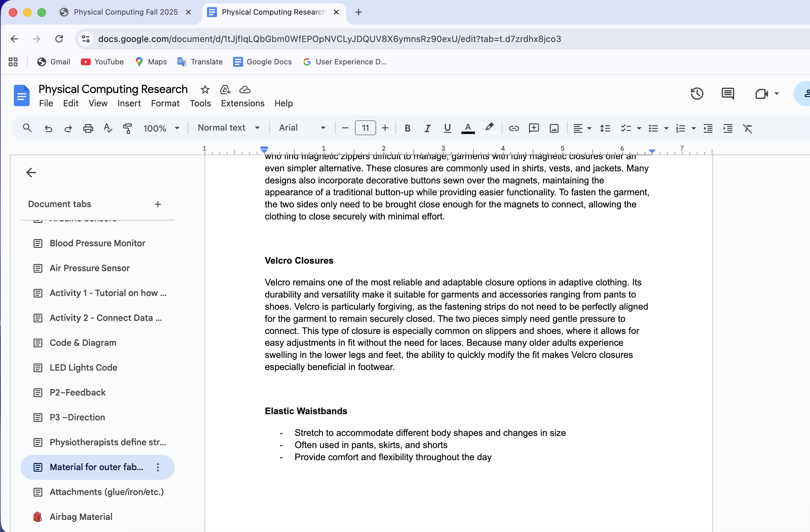Star the Physical Computing Research document
This screenshot has height=532, width=810.
(x=205, y=90)
